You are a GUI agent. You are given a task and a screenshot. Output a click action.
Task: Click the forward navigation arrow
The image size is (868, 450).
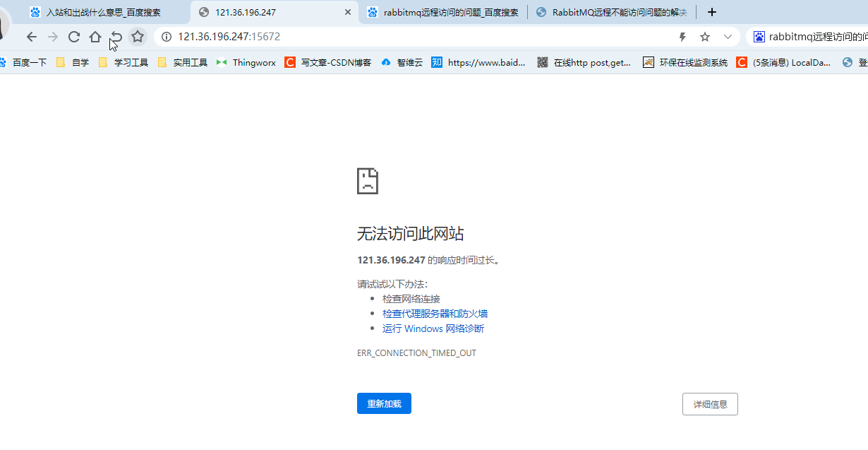53,37
